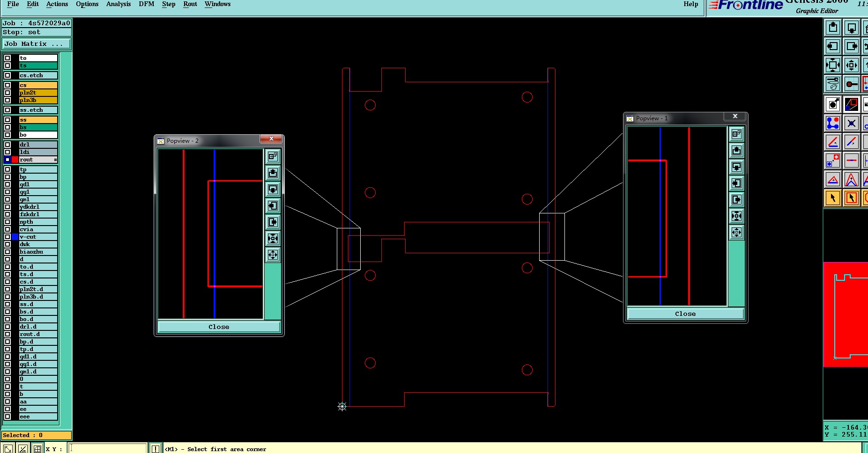Toggle display of the to layer
The width and height of the screenshot is (868, 453).
(x=7, y=58)
